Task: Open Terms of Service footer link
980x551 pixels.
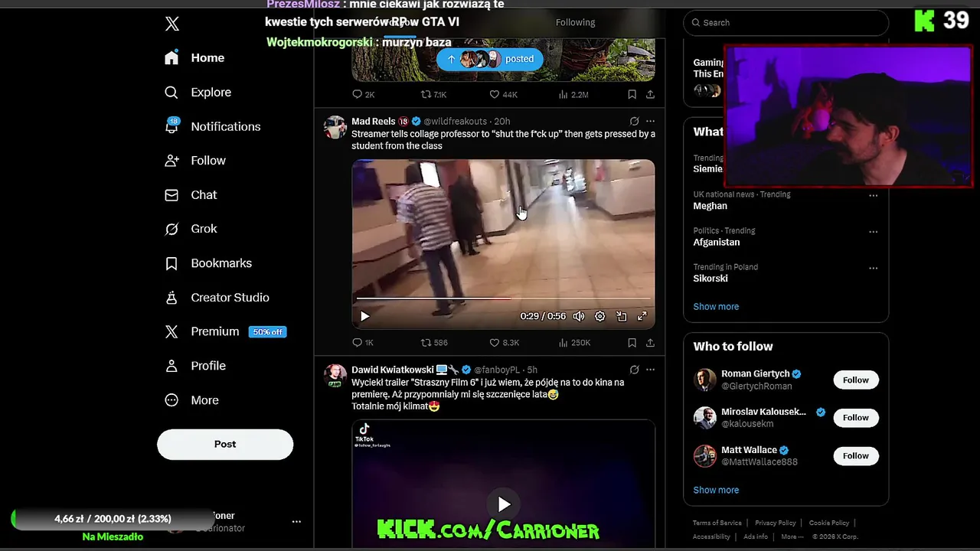Action: coord(717,523)
